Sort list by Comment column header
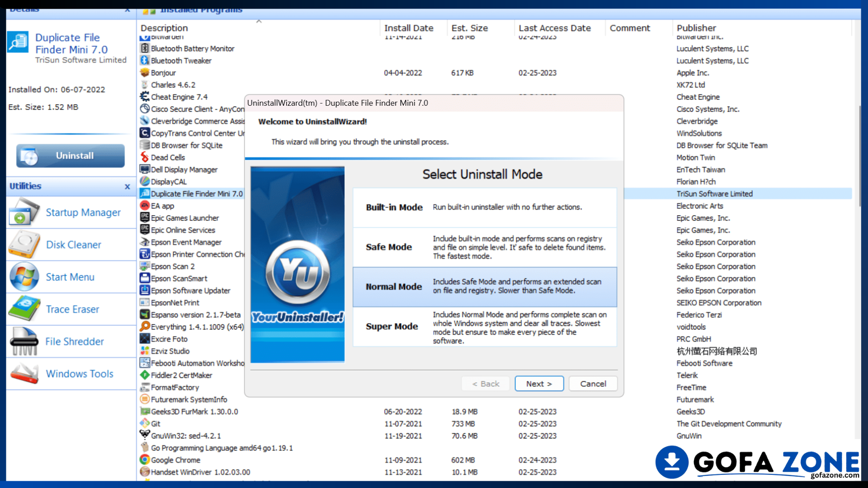The height and width of the screenshot is (488, 868). coord(639,28)
